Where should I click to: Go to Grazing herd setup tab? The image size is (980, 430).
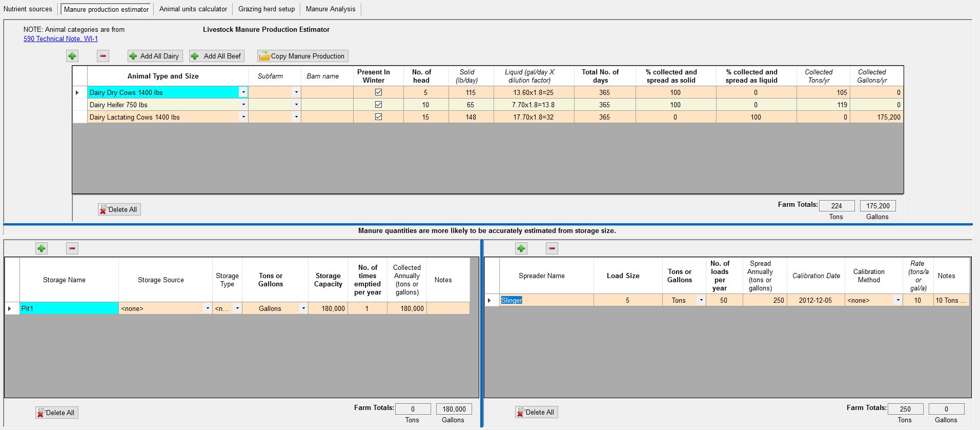(x=267, y=9)
